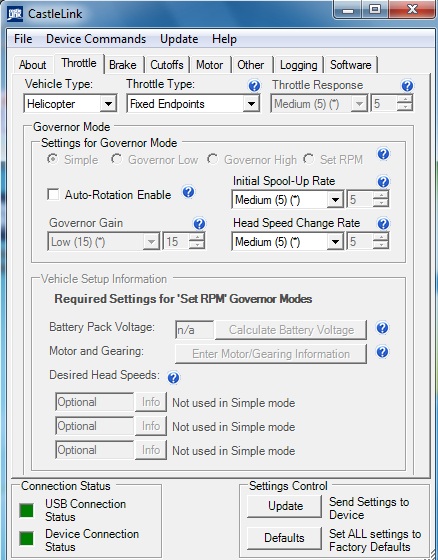Show help for Head Speed Change Rate
This screenshot has height=560, width=438.
click(x=383, y=224)
